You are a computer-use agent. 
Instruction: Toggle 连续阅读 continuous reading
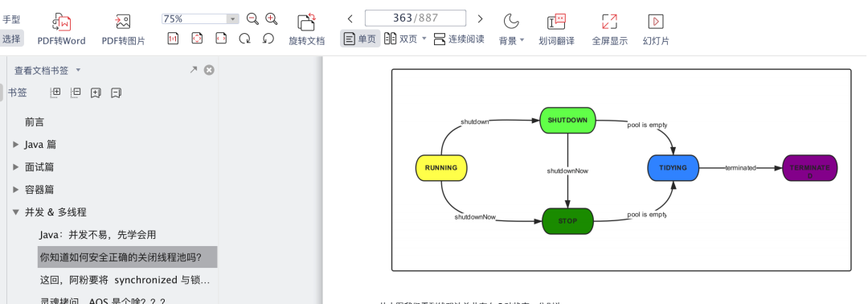pos(459,39)
